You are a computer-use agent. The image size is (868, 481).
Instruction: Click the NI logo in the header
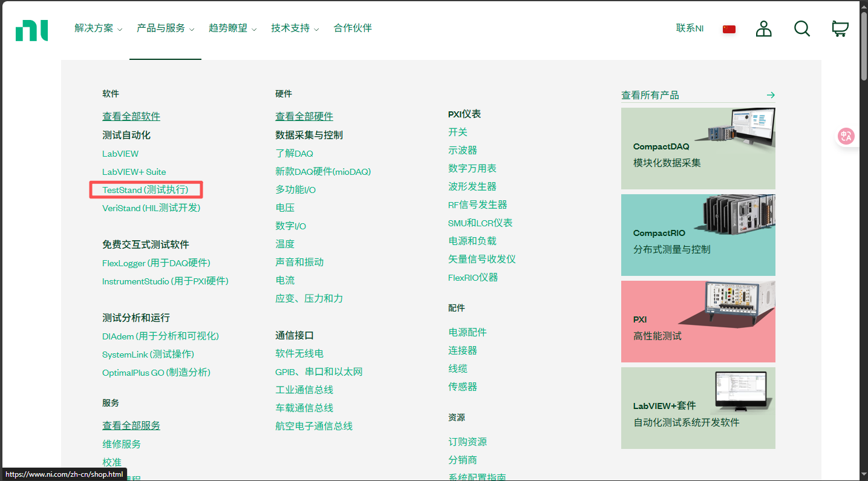(31, 30)
